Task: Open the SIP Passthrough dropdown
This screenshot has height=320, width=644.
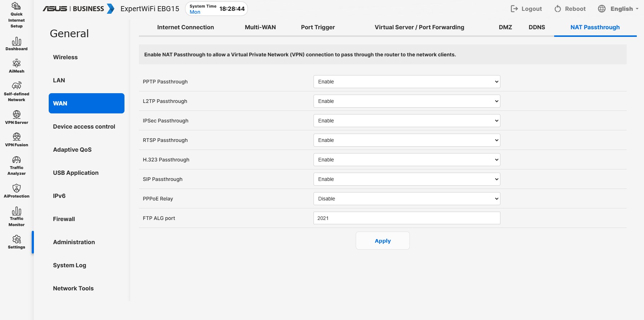Action: click(407, 179)
